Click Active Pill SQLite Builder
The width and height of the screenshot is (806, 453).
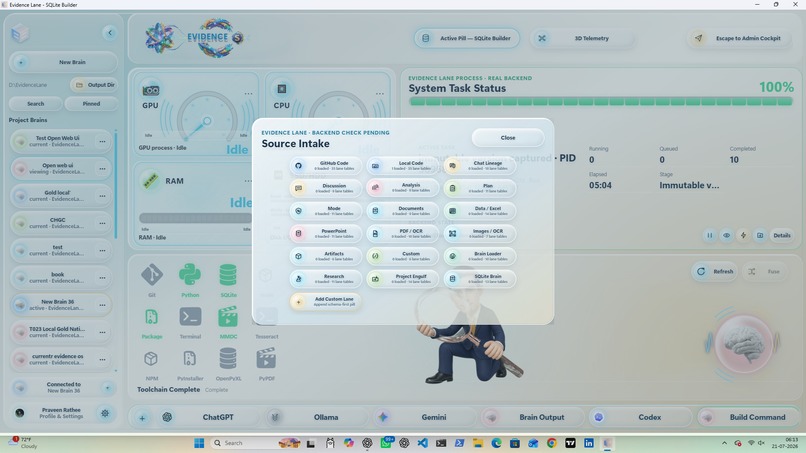(x=467, y=38)
